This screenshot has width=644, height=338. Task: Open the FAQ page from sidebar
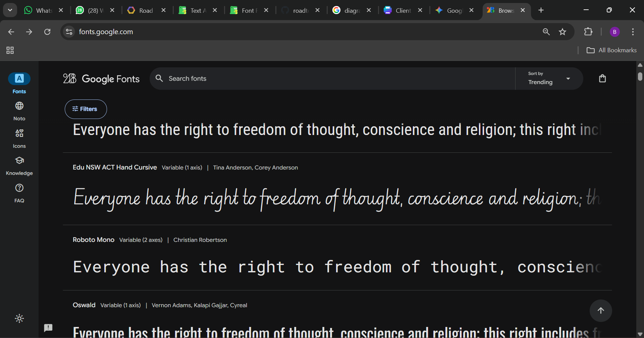click(19, 193)
